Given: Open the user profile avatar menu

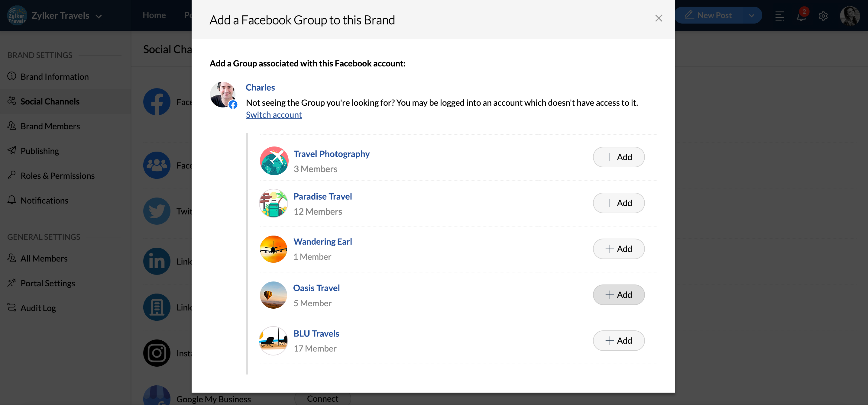Looking at the screenshot, I should click(x=850, y=15).
